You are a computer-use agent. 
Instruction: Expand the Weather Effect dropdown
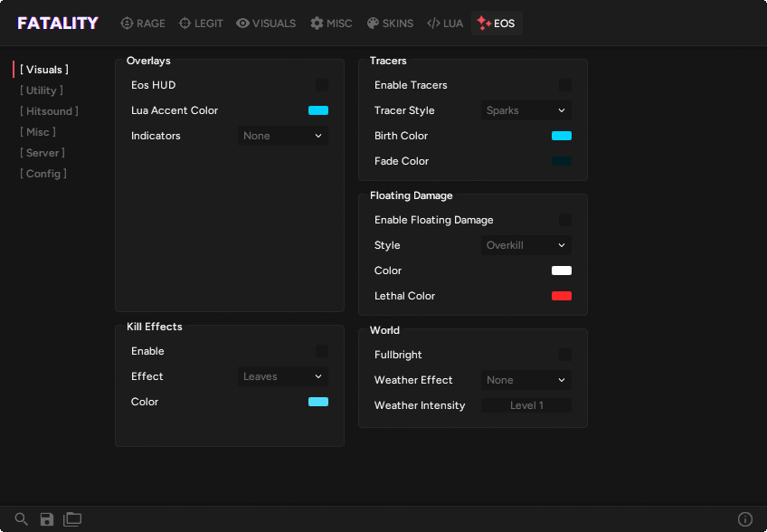click(x=526, y=380)
